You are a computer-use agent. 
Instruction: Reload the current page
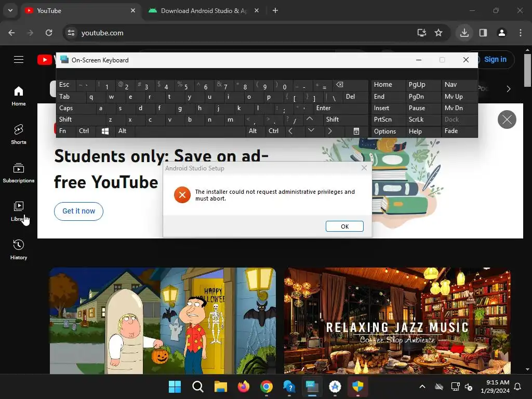point(49,33)
